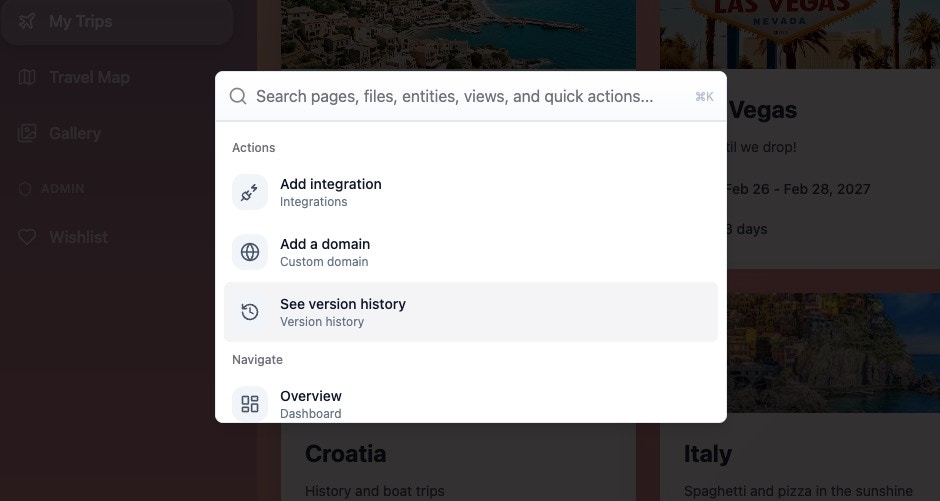Click the globe icon for Add a domain

pyautogui.click(x=250, y=252)
